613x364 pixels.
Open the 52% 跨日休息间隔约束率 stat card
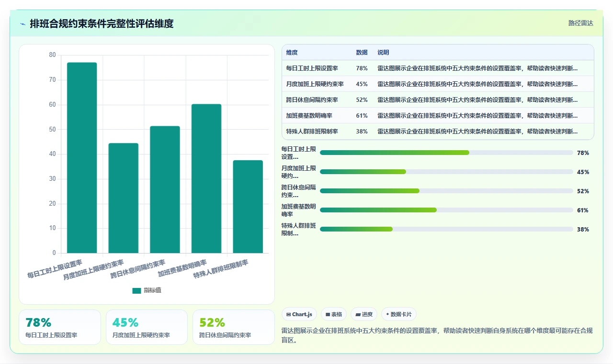(234, 327)
